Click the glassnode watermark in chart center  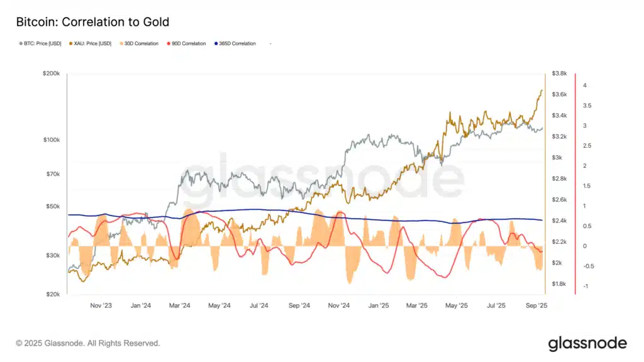point(323,175)
